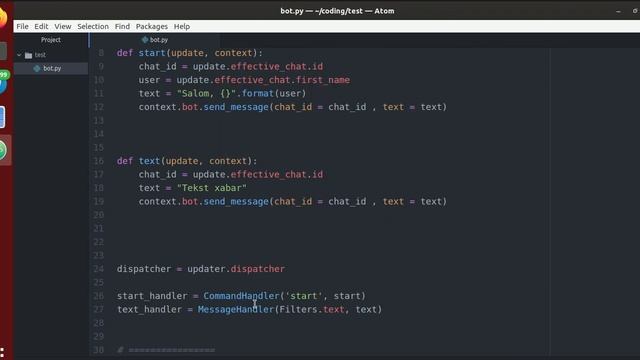The width and height of the screenshot is (640, 360).
Task: Click send_message on line 12
Action: tap(236, 107)
